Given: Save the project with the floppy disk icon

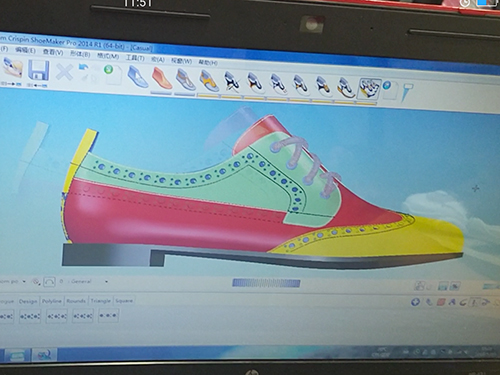Looking at the screenshot, I should click(x=39, y=71).
